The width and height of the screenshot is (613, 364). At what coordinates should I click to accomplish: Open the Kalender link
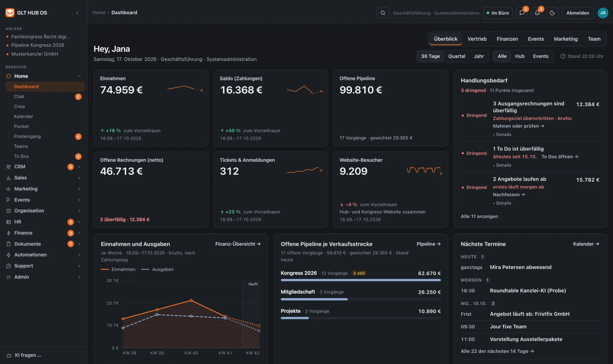tap(586, 244)
